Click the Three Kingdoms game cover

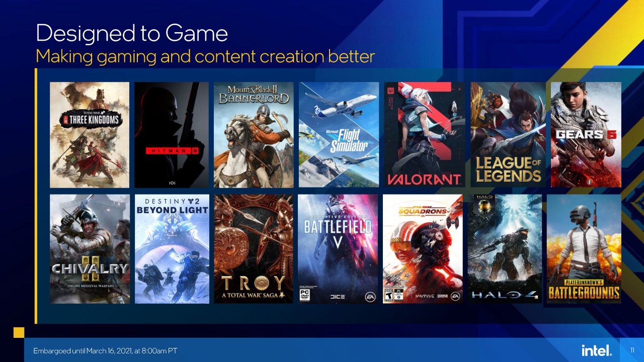(x=90, y=135)
